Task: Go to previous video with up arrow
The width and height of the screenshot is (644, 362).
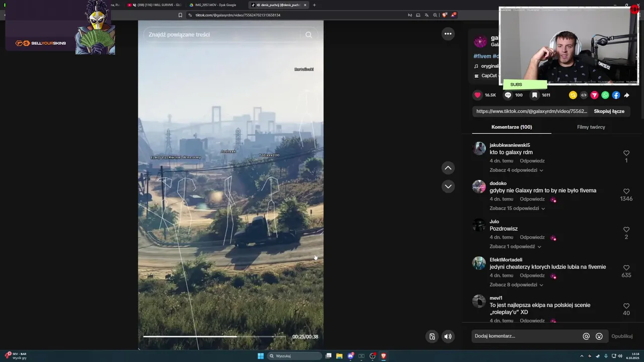Action: [448, 168]
